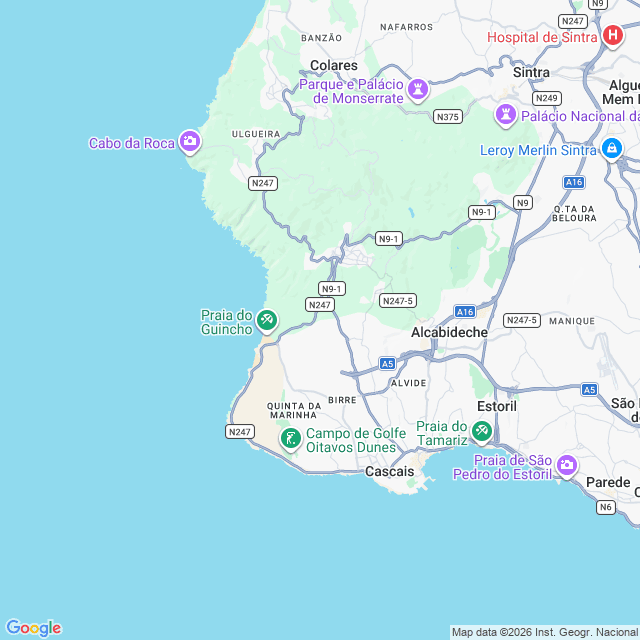640x640 pixels.
Task: Select the N375 road shield
Action: pos(448,117)
